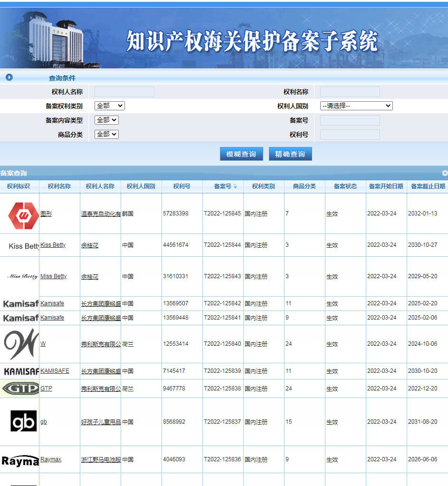
Task: Open the 余桂花 link in the Kiss Betty row
Action: (90, 245)
